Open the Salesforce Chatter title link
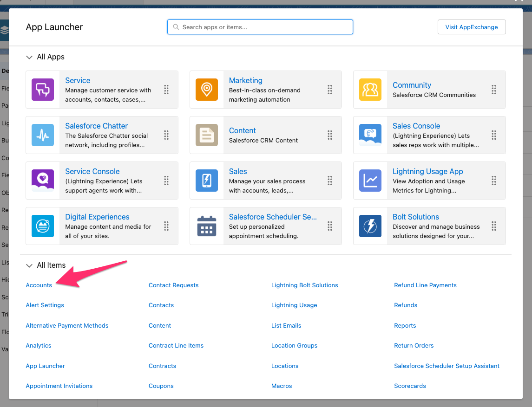 [x=96, y=126]
